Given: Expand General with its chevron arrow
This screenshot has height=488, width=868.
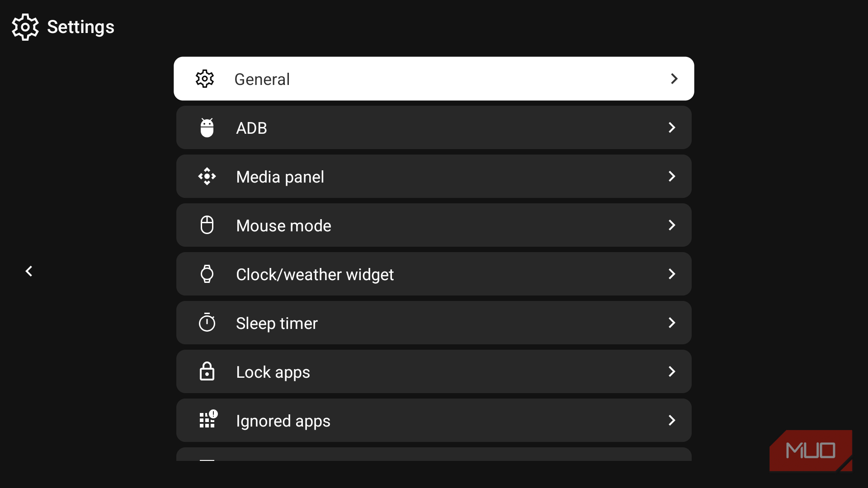Looking at the screenshot, I should (x=674, y=79).
